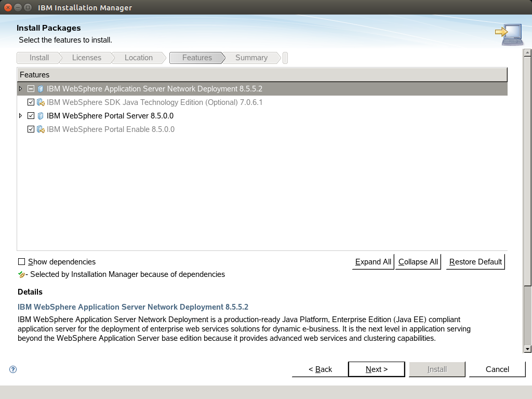Click the vertical scrollbar thumb
Viewport: 532px width, 399px height.
(x=527, y=171)
